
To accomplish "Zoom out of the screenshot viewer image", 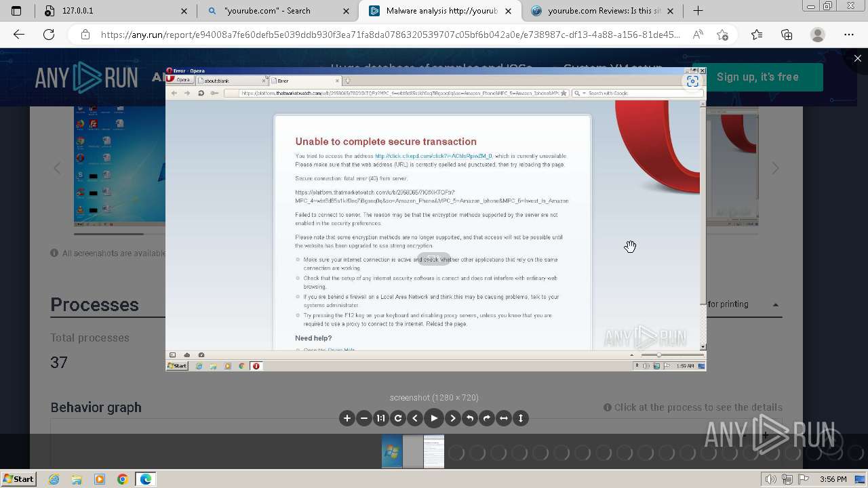I will point(364,418).
